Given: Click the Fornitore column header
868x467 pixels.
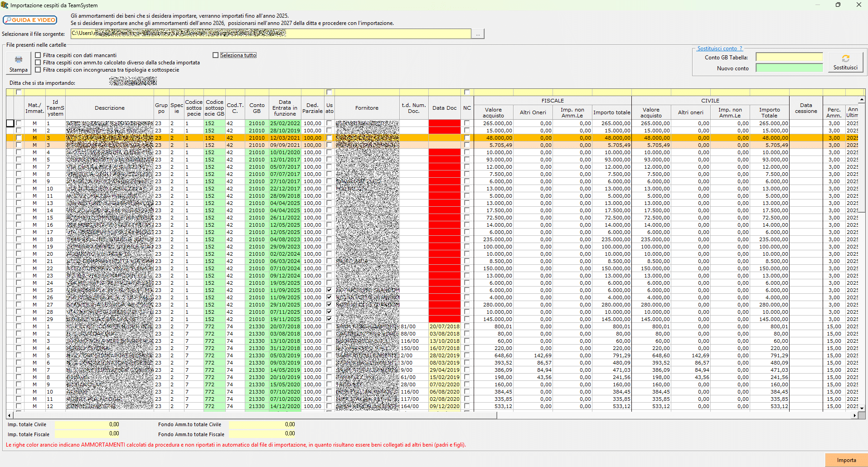Looking at the screenshot, I should [367, 108].
